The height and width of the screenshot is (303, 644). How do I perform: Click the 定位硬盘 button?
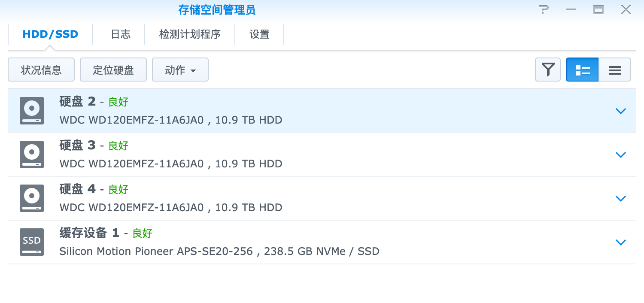(x=113, y=70)
